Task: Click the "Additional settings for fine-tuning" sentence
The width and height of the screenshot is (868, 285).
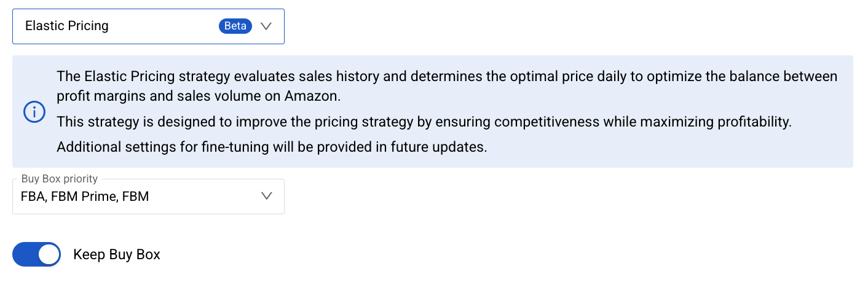Action: (x=272, y=147)
